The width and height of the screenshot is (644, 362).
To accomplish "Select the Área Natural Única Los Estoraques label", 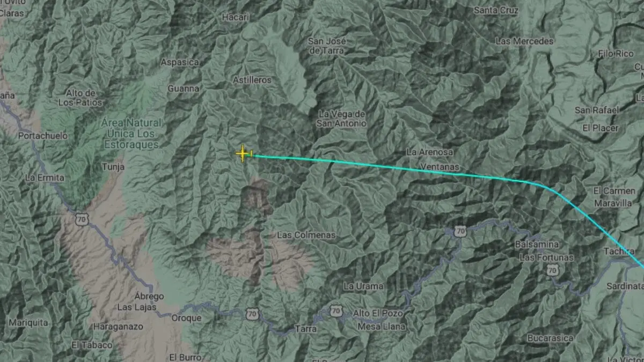I will click(x=130, y=134).
